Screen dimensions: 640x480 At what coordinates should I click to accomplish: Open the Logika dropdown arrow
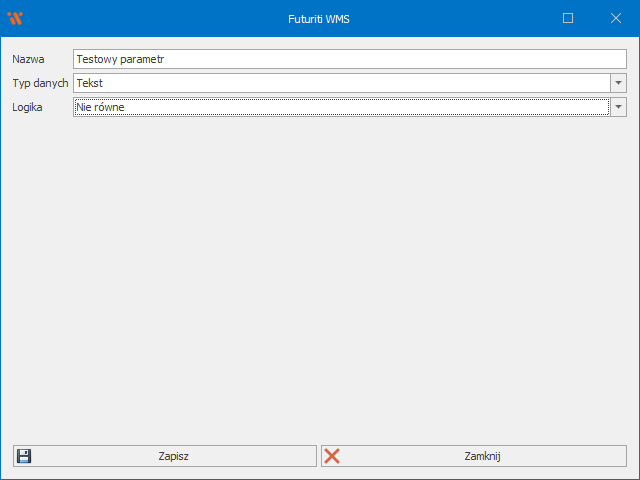point(618,107)
